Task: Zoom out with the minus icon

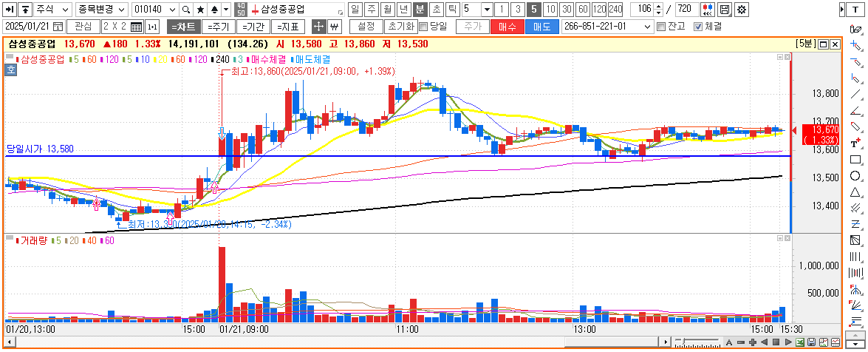Action: pos(741,342)
